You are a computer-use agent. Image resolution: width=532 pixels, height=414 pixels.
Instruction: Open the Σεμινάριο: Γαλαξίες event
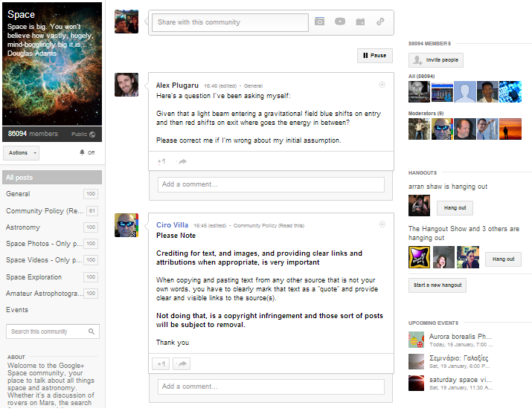458,358
